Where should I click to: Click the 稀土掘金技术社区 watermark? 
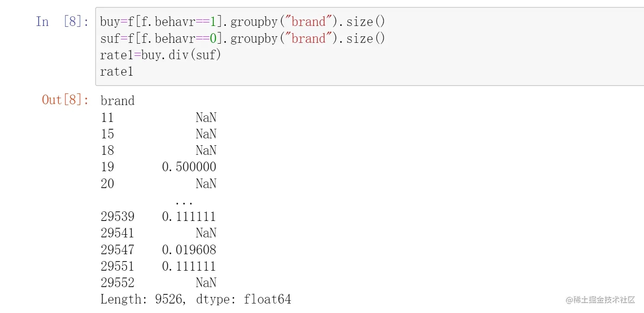599,300
